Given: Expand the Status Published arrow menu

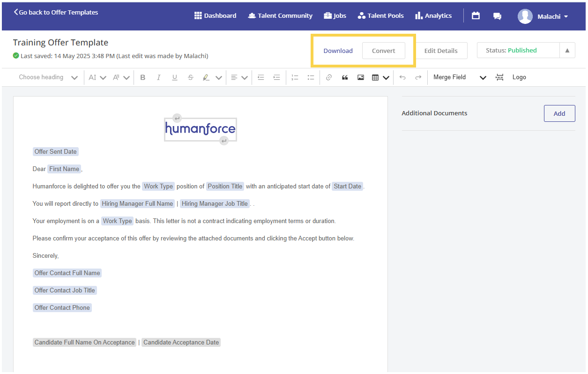Looking at the screenshot, I should [567, 51].
